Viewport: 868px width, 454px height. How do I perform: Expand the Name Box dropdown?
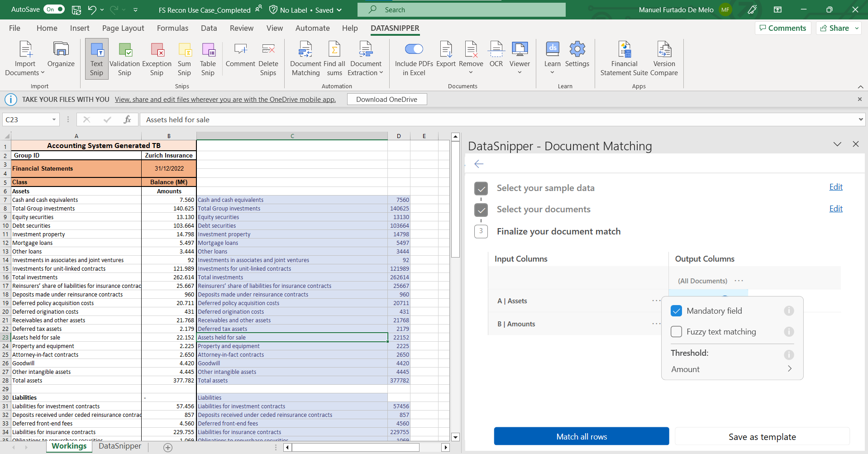54,119
